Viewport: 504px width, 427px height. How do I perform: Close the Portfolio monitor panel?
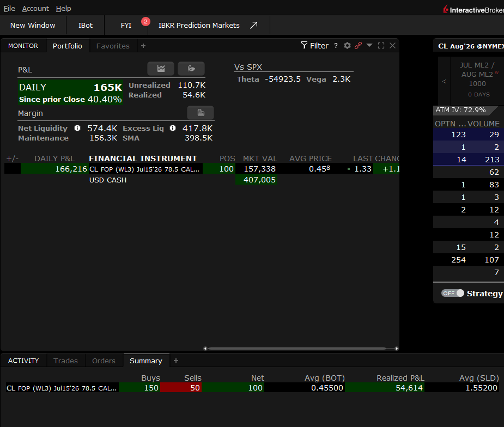pos(392,46)
